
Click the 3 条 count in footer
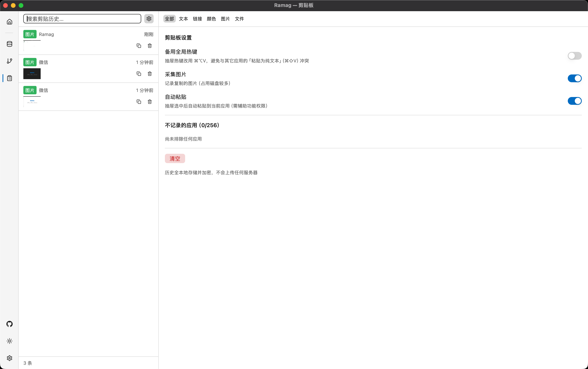[x=28, y=363]
